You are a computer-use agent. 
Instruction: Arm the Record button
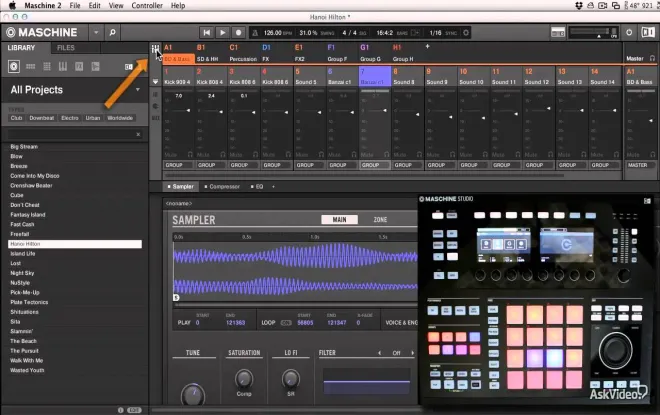[x=238, y=32]
